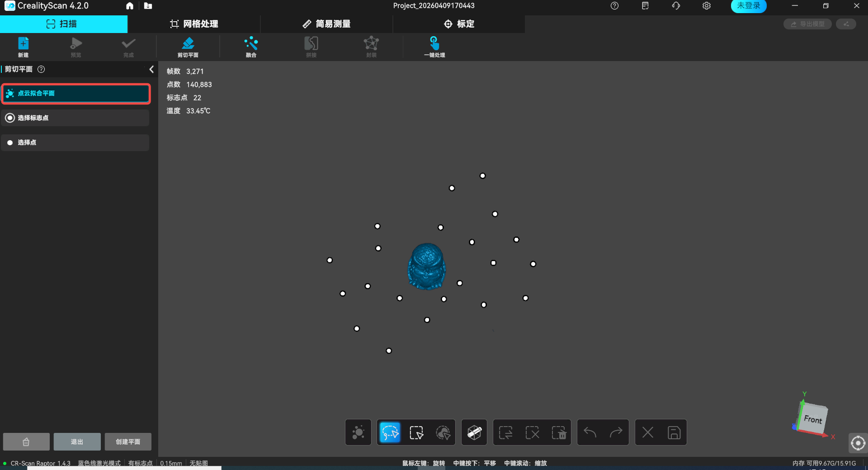The width and height of the screenshot is (868, 470).
Task: Open the settings gear icon
Action: 706,6
